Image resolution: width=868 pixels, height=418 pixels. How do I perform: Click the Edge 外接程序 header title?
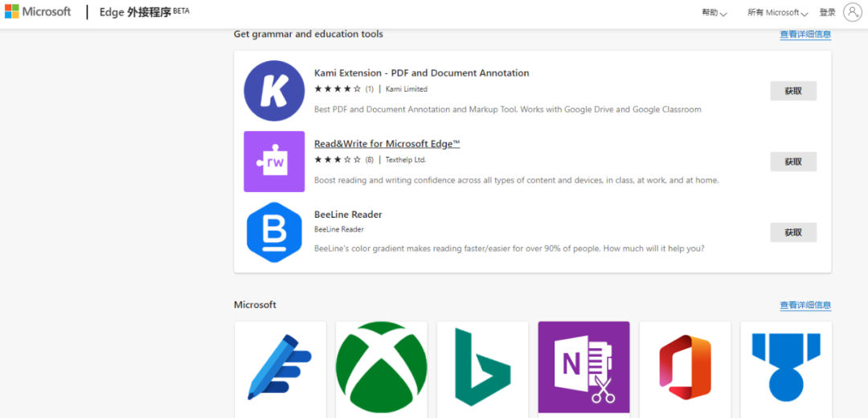click(136, 12)
